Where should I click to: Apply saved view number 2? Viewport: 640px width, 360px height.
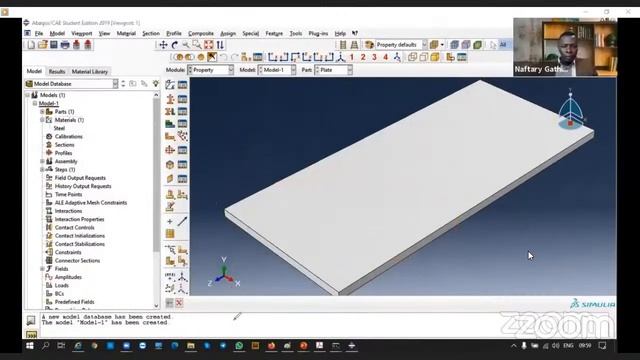[x=363, y=57]
